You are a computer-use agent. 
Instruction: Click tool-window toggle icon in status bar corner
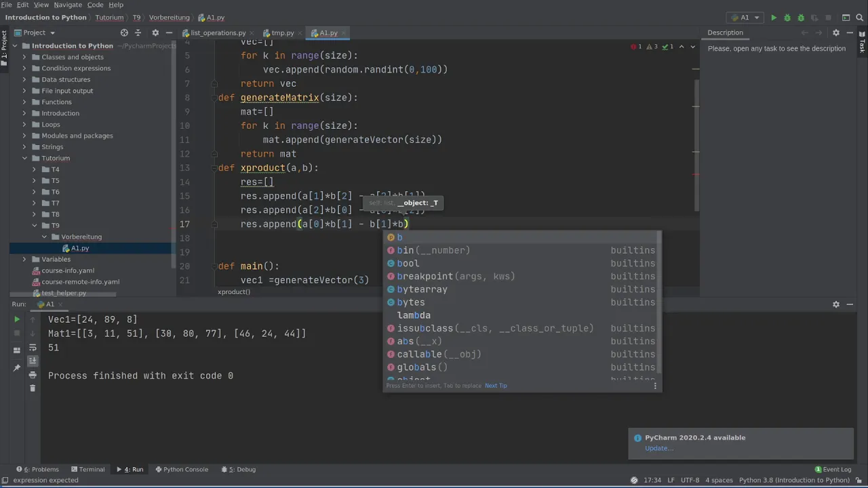coord(5,481)
